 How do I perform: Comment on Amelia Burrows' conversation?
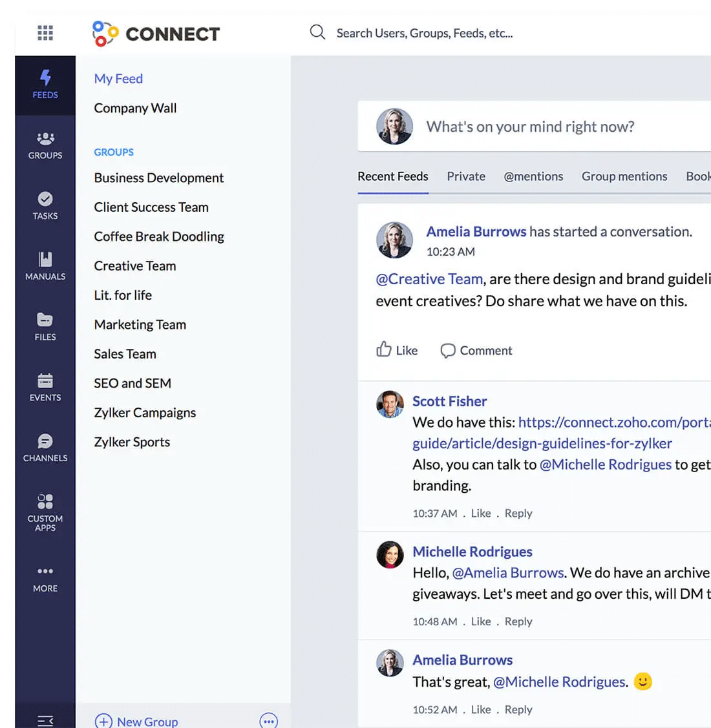[x=476, y=350]
